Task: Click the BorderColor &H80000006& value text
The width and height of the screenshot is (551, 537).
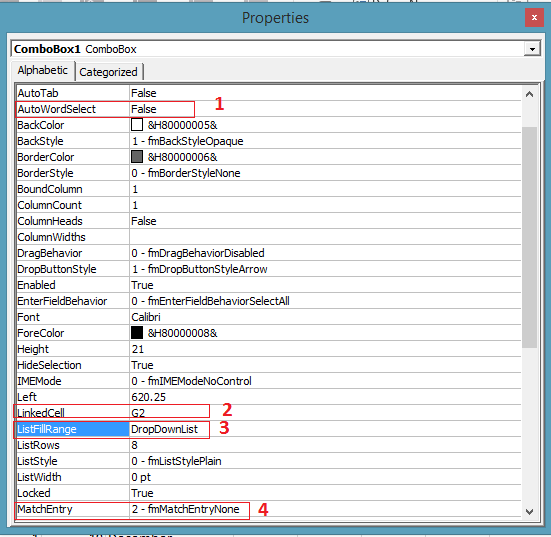Action: tap(182, 157)
